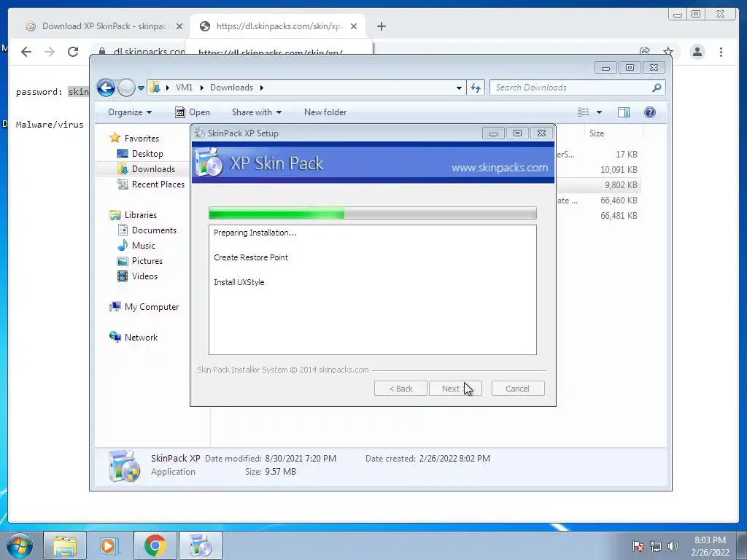The height and width of the screenshot is (560, 747).
Task: Toggle the preview pane icon
Action: 624,112
